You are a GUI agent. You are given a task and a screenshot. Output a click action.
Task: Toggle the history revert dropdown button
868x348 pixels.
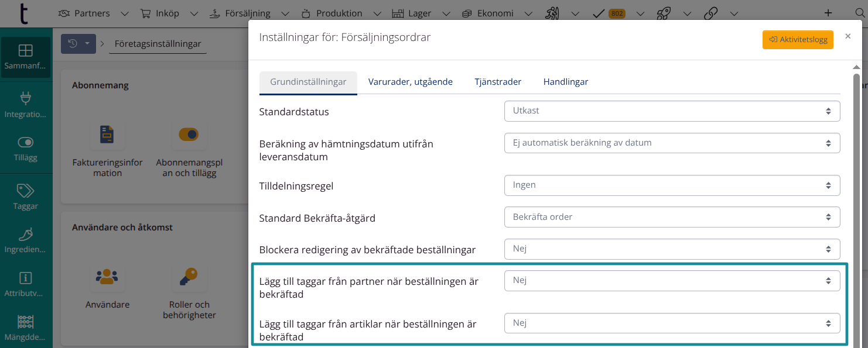tap(78, 43)
